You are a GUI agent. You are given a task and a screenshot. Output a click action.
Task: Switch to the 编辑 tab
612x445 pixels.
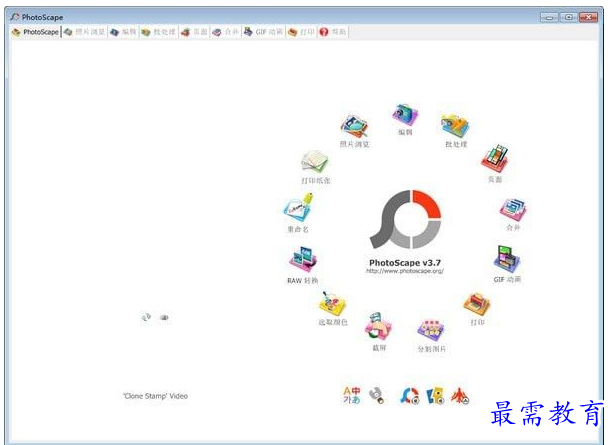pyautogui.click(x=123, y=32)
